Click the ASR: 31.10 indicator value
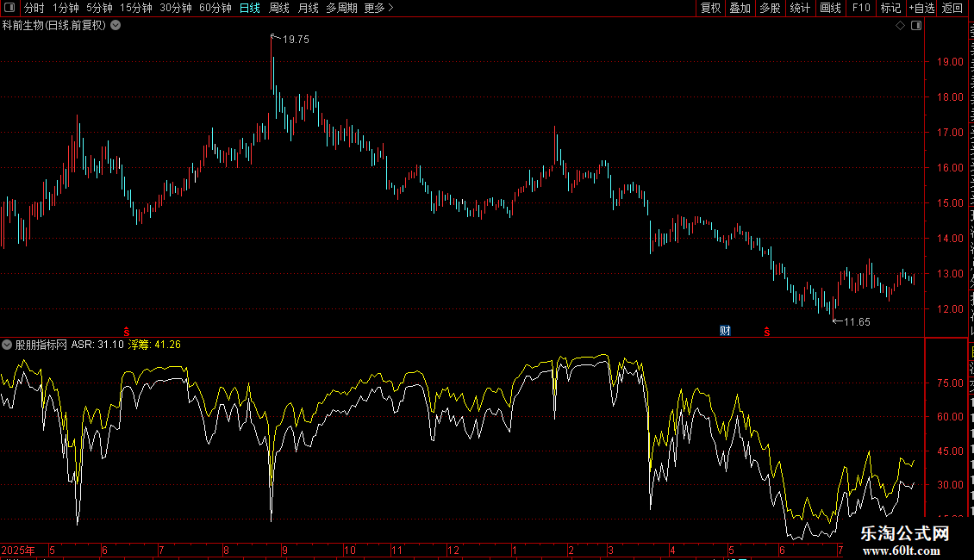 tap(97, 345)
